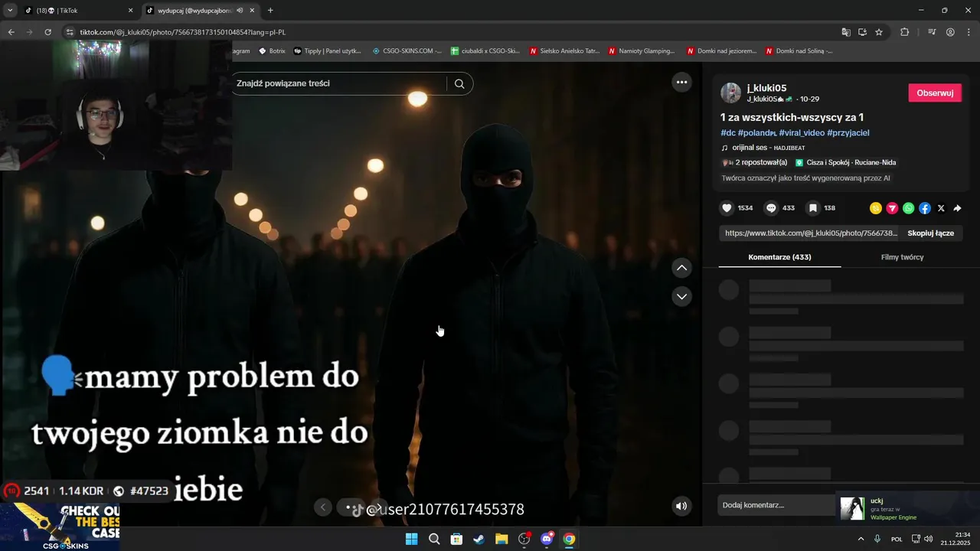
Task: Open Steam from the taskbar
Action: coord(479,539)
